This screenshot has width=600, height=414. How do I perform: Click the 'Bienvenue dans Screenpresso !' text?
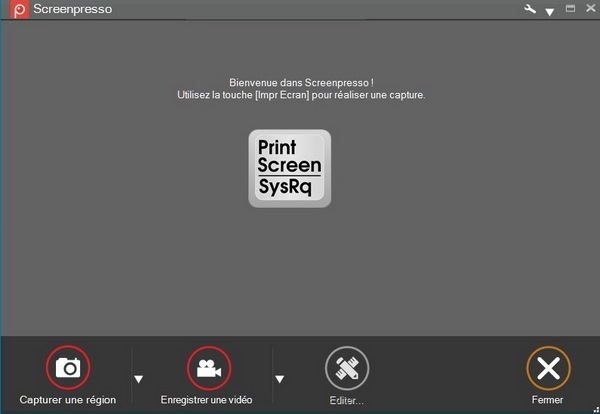302,83
